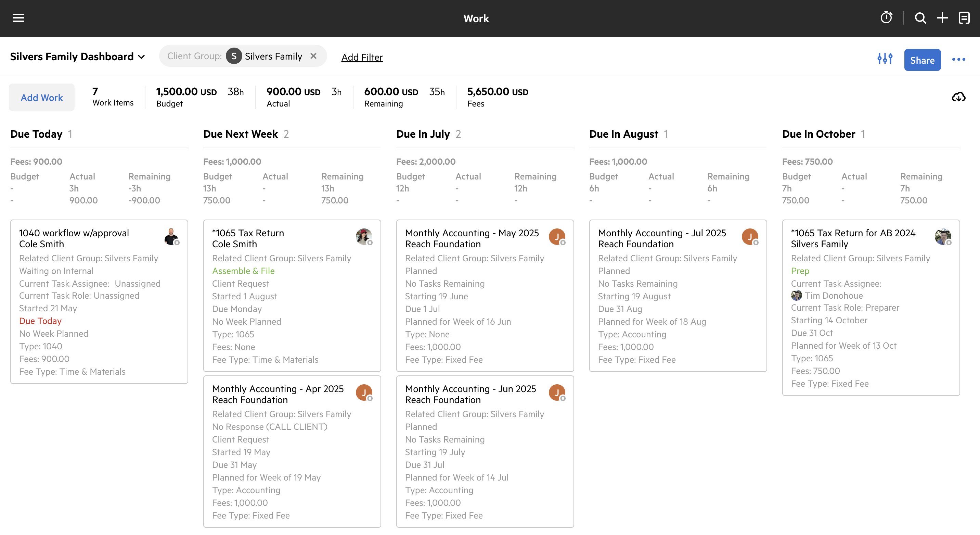The width and height of the screenshot is (980, 535).
Task: Open the notes icon in the top bar
Action: pos(964,18)
